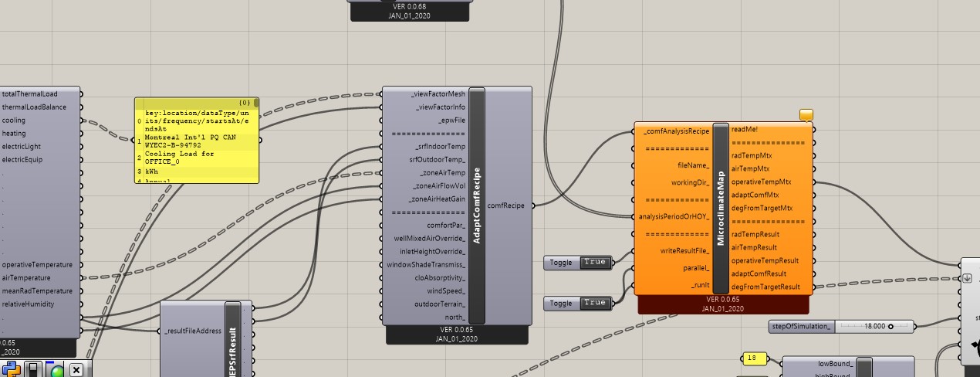Click the green sphere toolbar icon
This screenshot has width=980, height=377.
click(55, 370)
